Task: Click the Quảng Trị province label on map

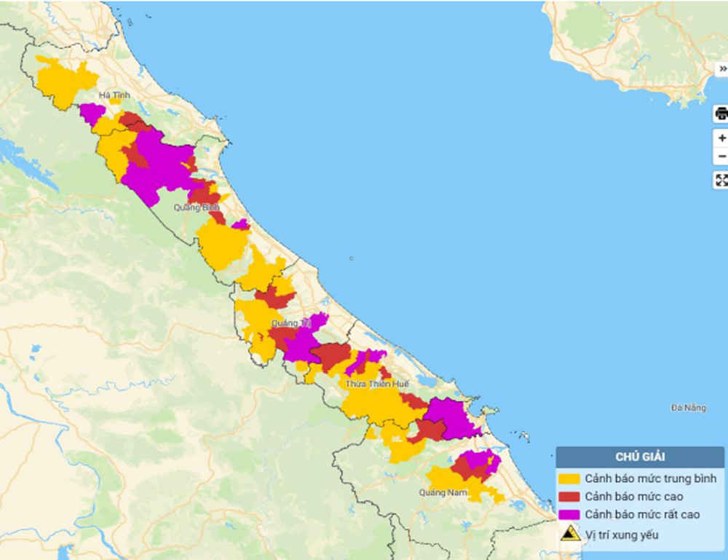Action: pos(285,323)
